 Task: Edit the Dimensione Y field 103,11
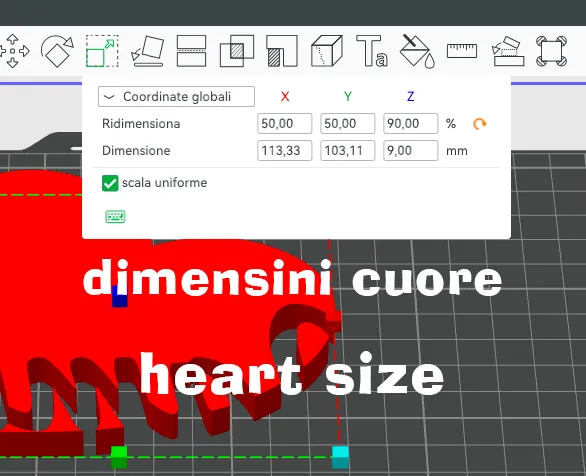point(348,151)
